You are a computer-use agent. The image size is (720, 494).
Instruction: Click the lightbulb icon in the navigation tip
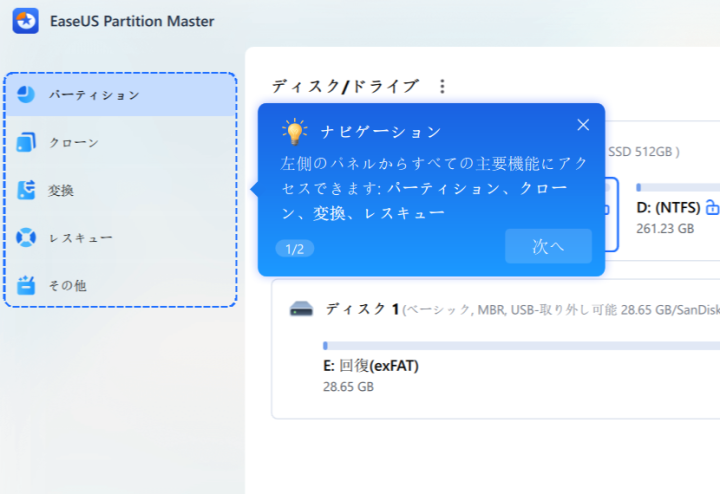[295, 132]
